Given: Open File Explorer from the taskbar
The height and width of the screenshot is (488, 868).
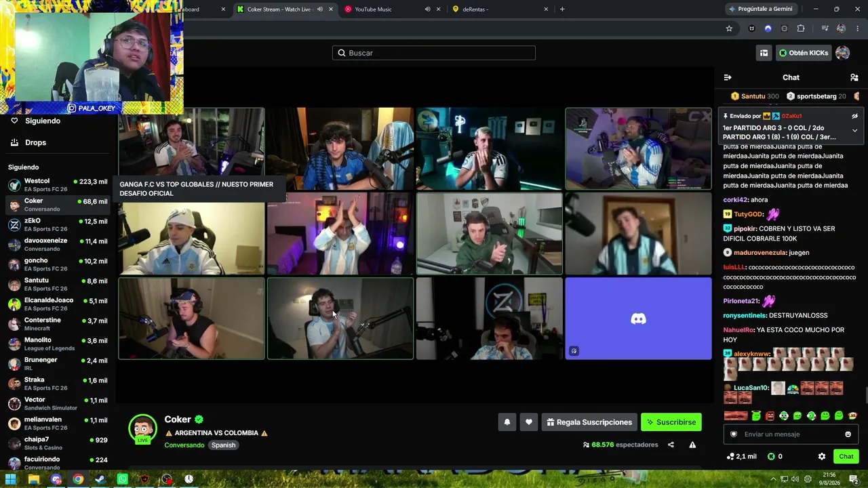Looking at the screenshot, I should [x=34, y=479].
